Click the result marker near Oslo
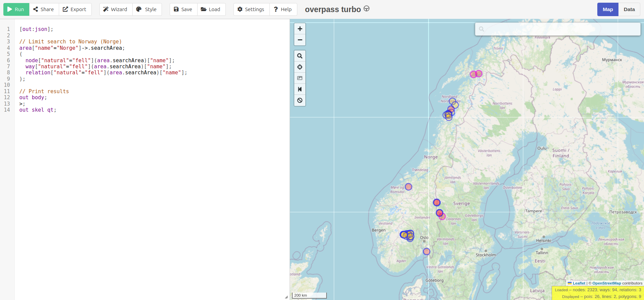This screenshot has height=300, width=644. click(x=426, y=252)
